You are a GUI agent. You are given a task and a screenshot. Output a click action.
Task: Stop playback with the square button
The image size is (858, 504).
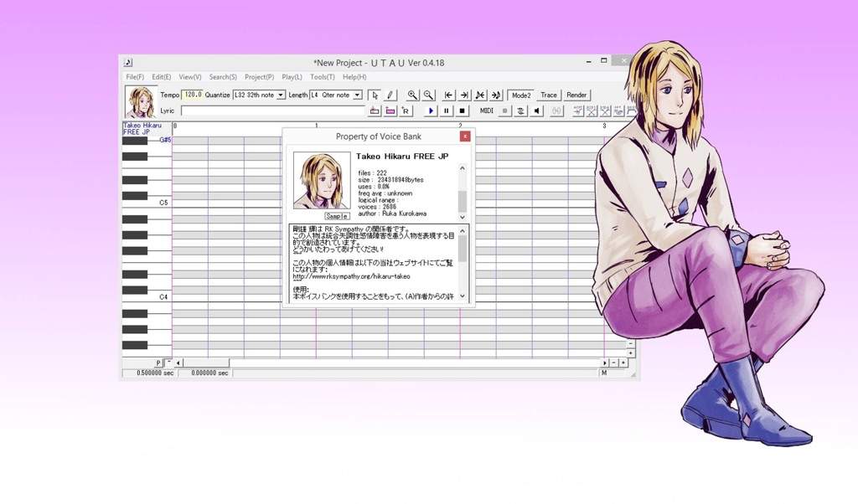[463, 111]
